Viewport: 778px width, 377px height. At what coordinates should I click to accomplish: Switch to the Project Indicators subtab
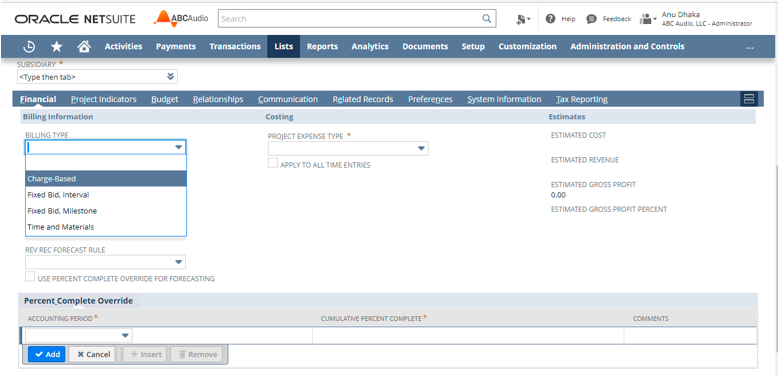point(104,99)
